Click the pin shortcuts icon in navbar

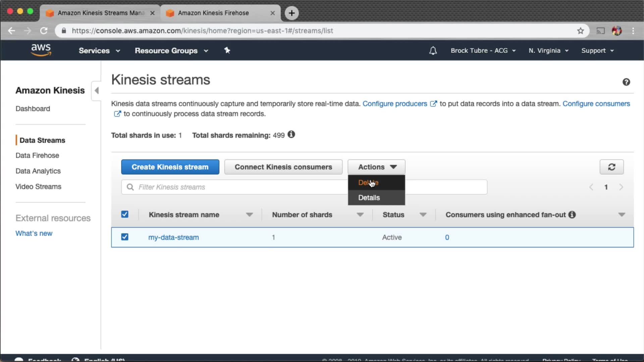227,50
